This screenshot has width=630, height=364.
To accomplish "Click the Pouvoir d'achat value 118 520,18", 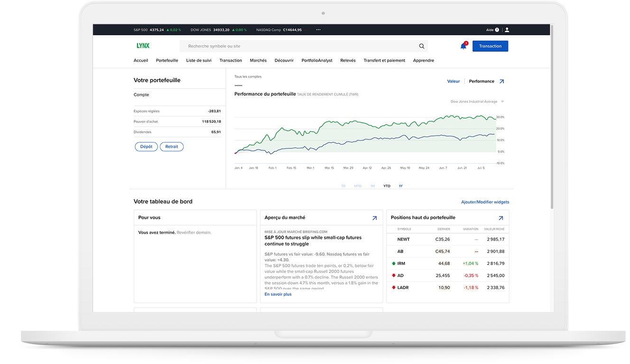I will pyautogui.click(x=212, y=122).
